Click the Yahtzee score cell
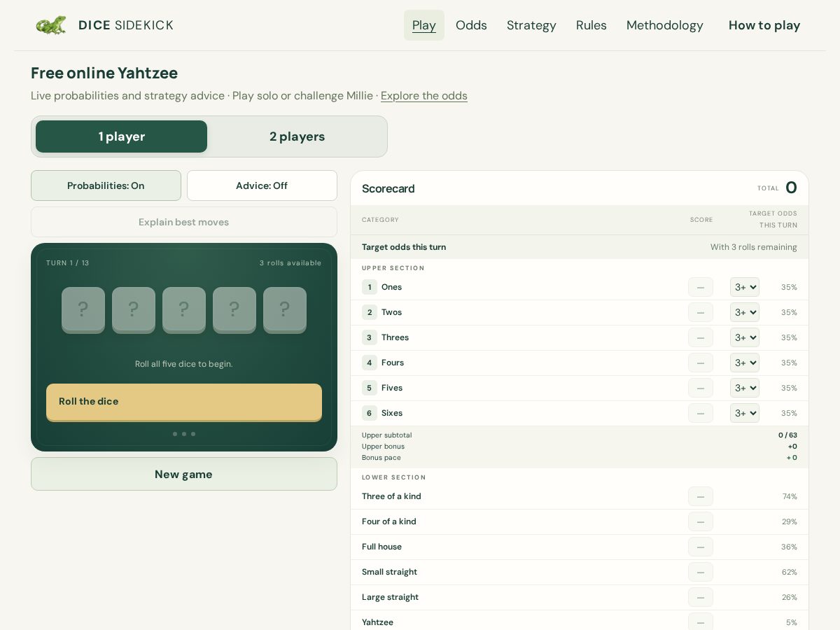This screenshot has height=630, width=840. coord(701,622)
